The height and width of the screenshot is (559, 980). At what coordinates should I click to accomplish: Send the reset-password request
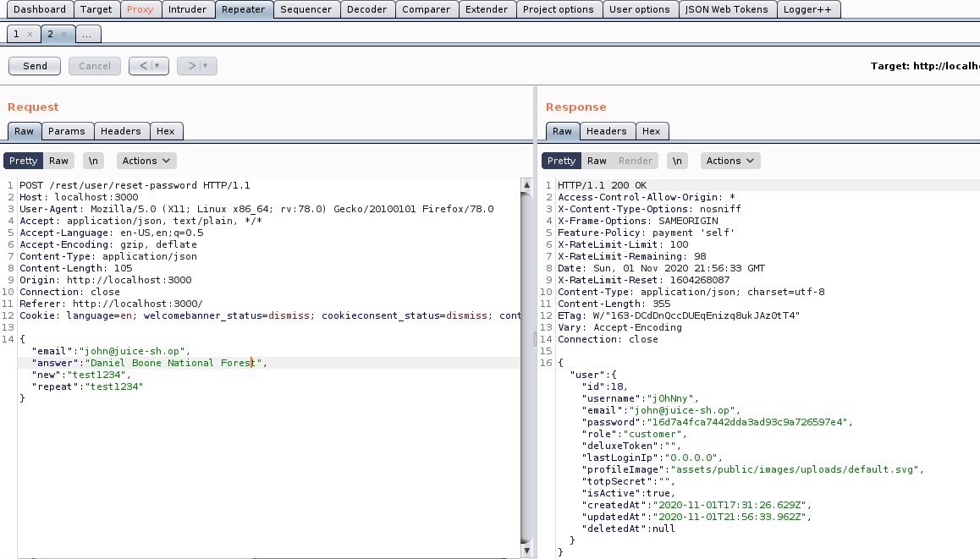coord(34,65)
